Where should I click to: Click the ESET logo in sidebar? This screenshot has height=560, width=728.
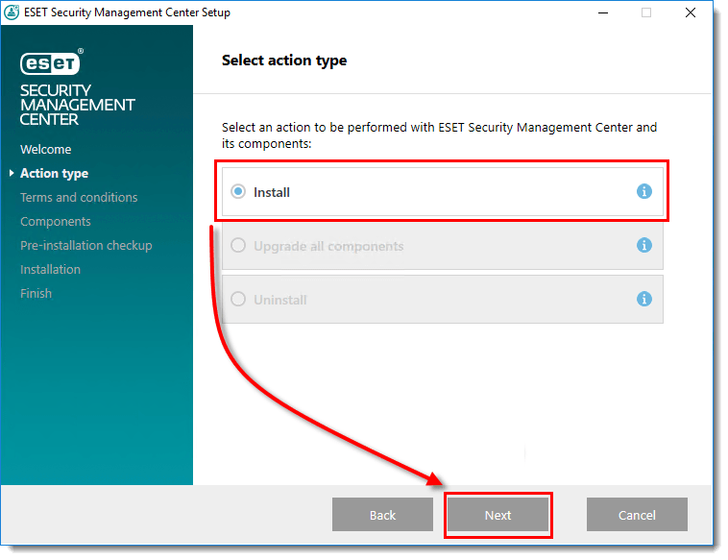tap(51, 61)
